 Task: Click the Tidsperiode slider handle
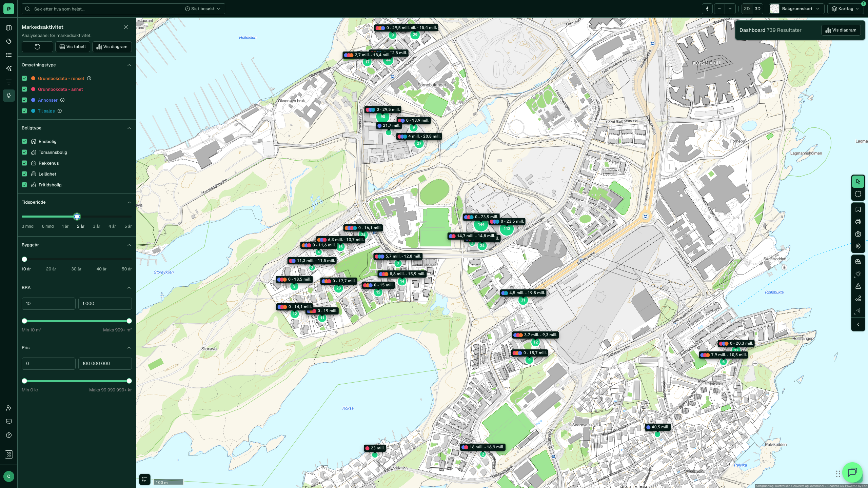pyautogui.click(x=77, y=217)
